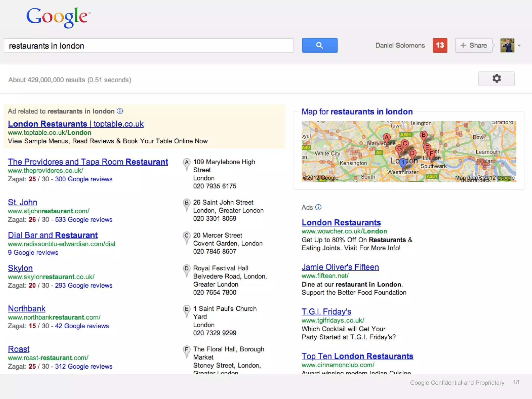Viewport: 532px width, 399px height.
Task: Open Top Ten London Restaurants ad
Action: click(357, 356)
